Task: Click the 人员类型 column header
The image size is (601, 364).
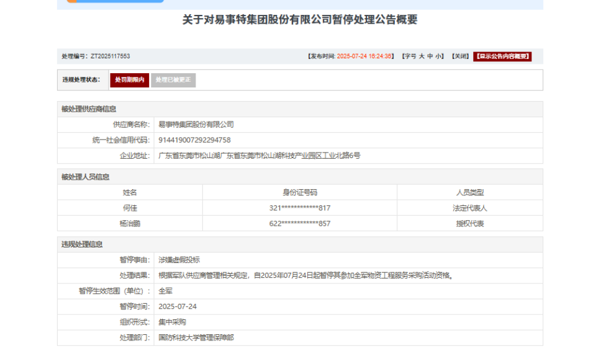Action: tap(470, 192)
